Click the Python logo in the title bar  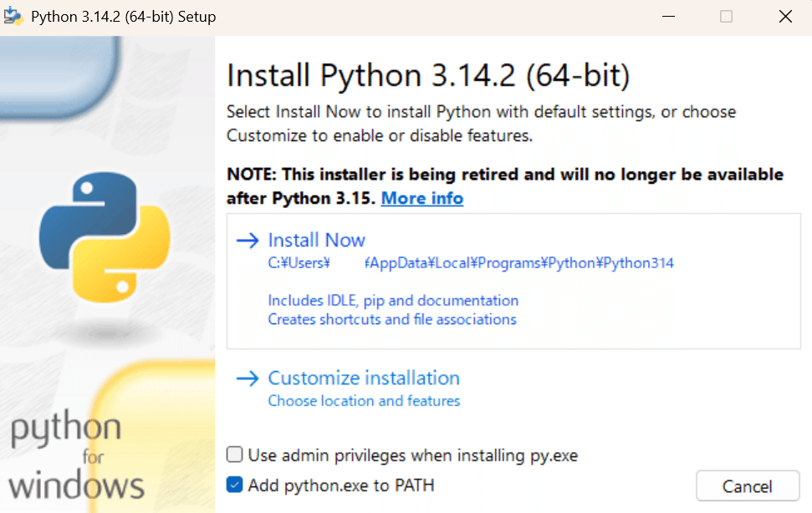[x=13, y=16]
